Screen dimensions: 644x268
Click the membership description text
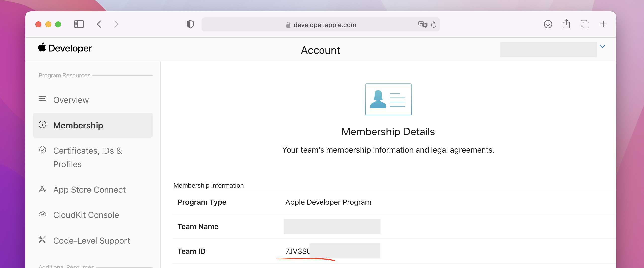pos(388,150)
